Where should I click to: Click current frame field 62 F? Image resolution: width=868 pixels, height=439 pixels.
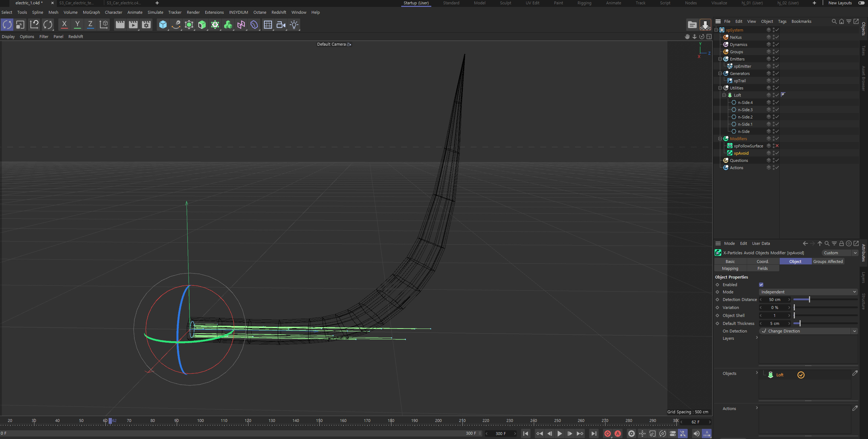click(x=695, y=422)
